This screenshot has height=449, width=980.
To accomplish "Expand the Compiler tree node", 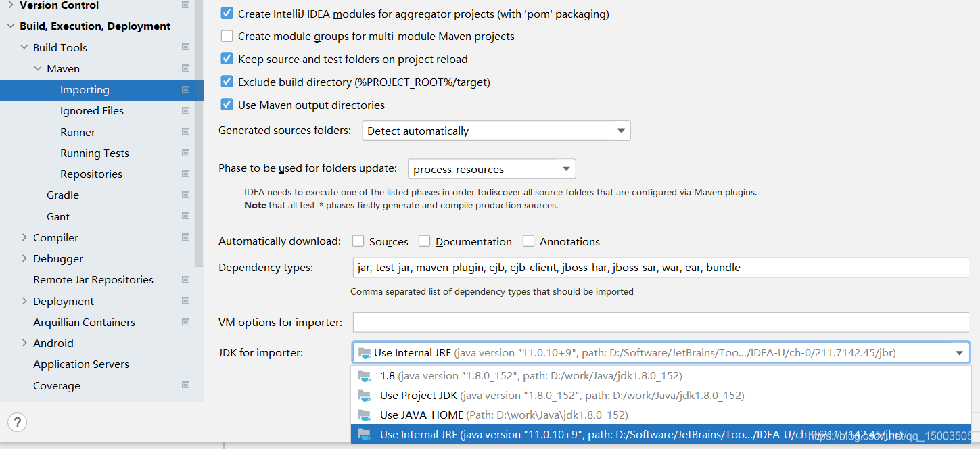I will click(x=24, y=237).
